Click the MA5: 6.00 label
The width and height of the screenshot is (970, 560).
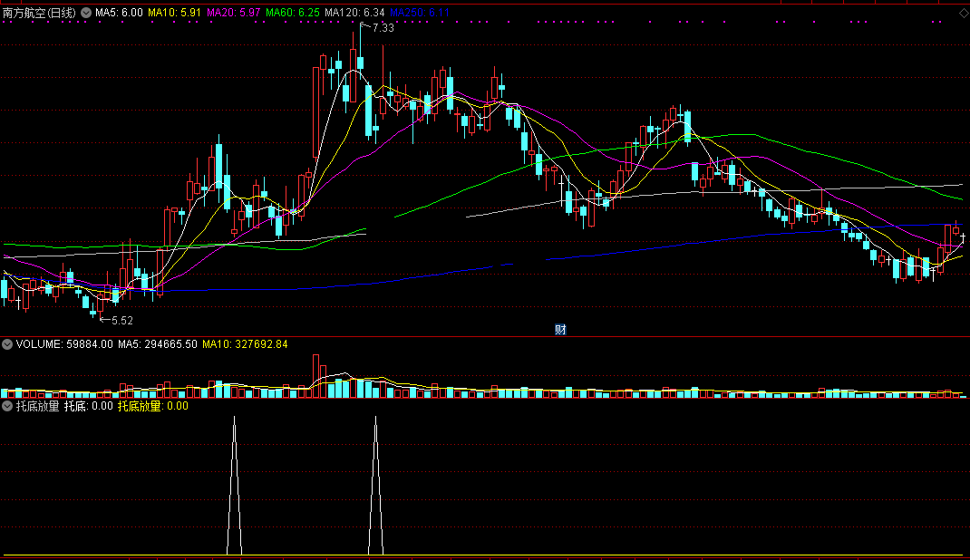119,13
